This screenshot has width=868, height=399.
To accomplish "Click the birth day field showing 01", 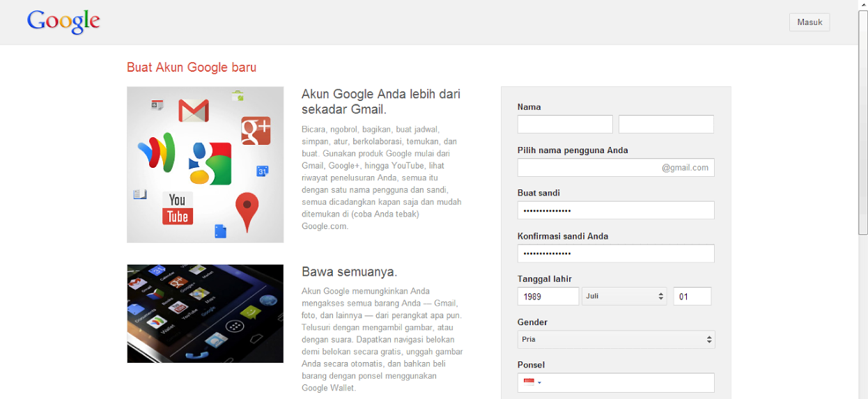I will [692, 296].
